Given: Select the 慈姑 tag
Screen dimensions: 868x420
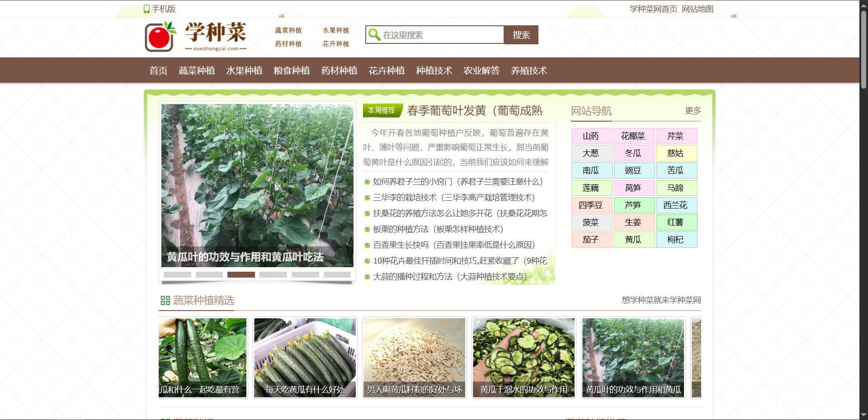Looking at the screenshot, I should pos(677,153).
